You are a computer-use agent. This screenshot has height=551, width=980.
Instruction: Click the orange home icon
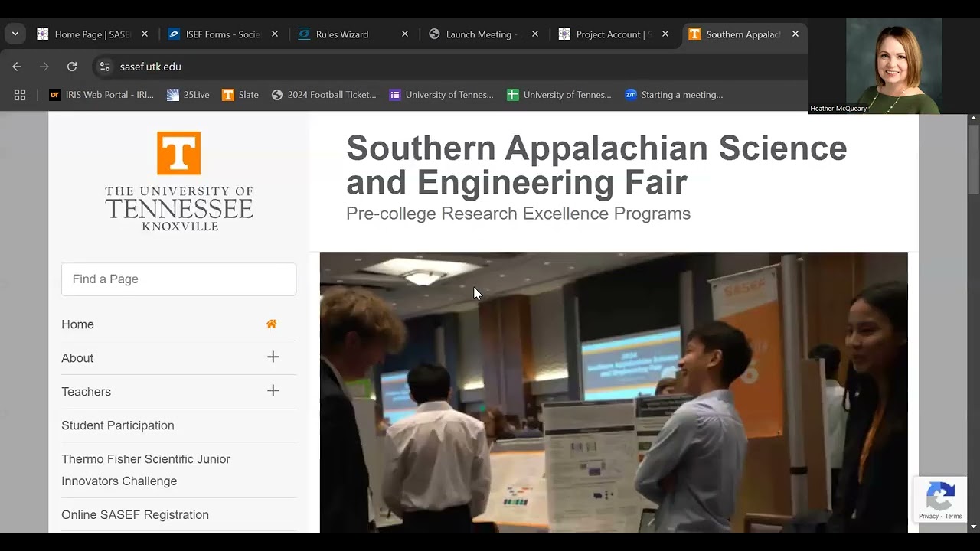(271, 324)
